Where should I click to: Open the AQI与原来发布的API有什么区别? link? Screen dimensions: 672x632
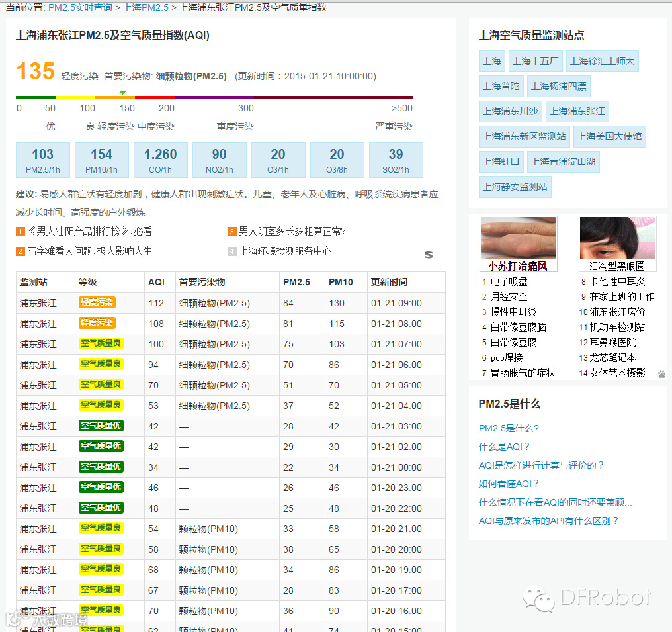548,521
